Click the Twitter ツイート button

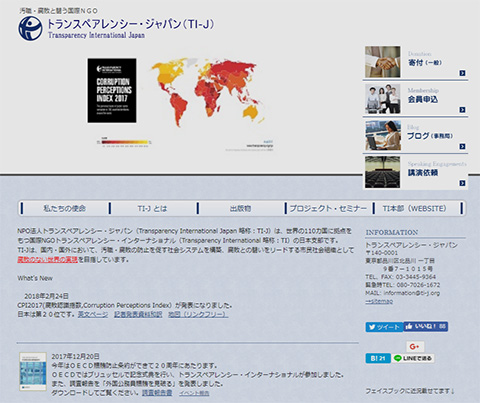[384, 327]
